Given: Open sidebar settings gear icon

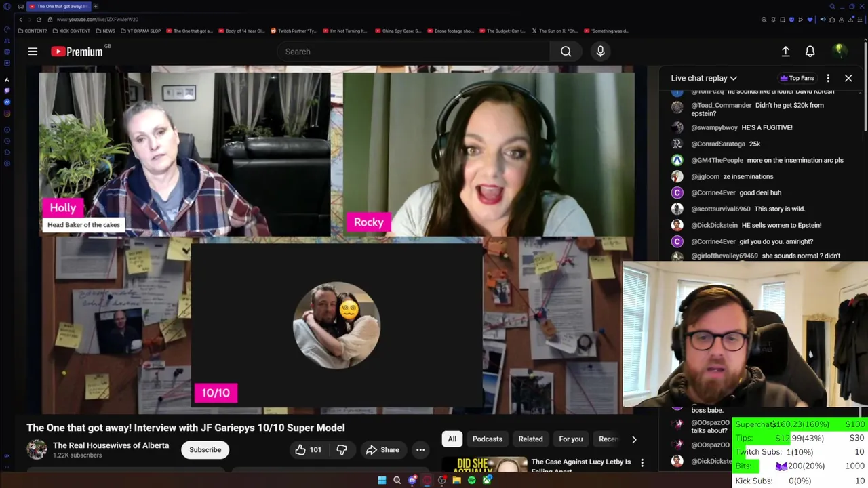Looking at the screenshot, I should [7, 163].
